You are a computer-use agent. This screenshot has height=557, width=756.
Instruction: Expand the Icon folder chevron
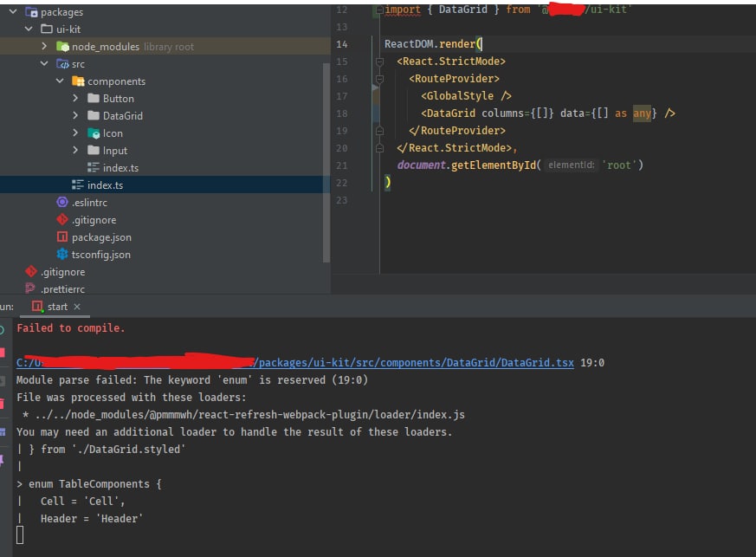(x=75, y=133)
